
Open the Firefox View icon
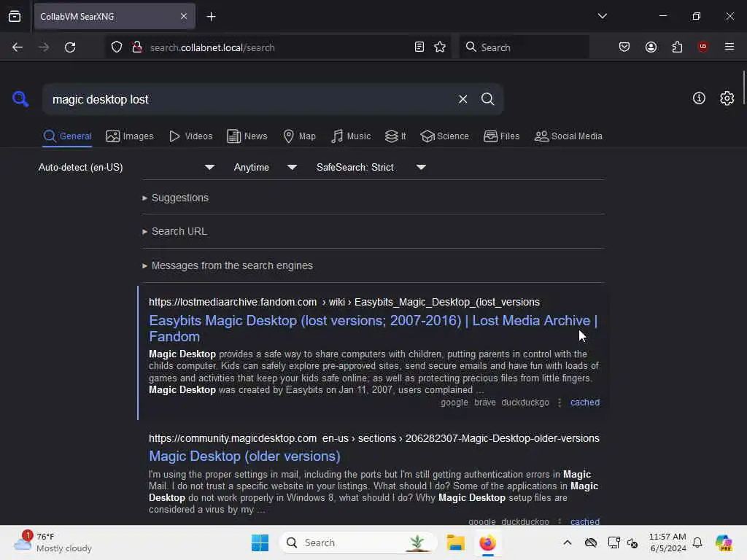15,17
